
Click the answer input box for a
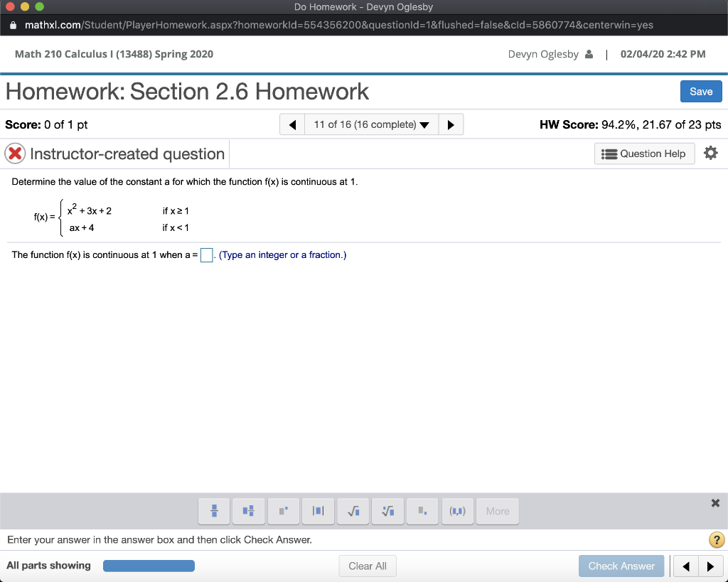(x=206, y=254)
